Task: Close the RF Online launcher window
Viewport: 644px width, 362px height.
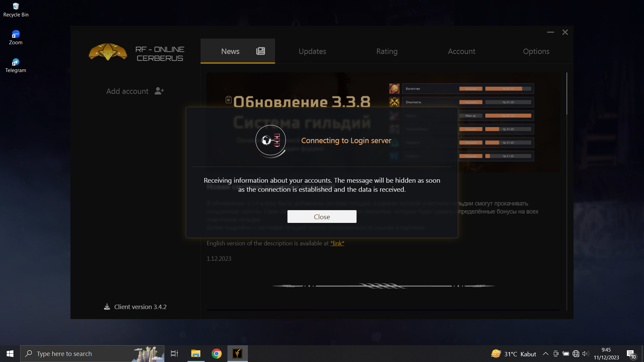Action: [x=565, y=32]
